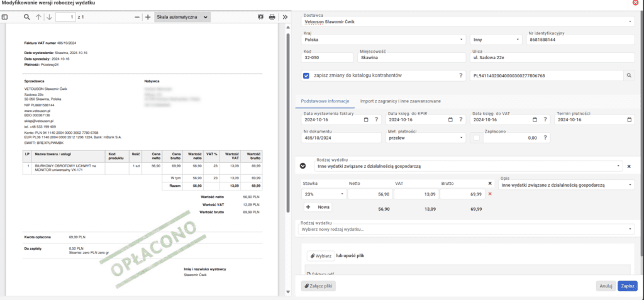Tick the Zapłacono checkbox
This screenshot has height=300, width=644.
point(477,137)
